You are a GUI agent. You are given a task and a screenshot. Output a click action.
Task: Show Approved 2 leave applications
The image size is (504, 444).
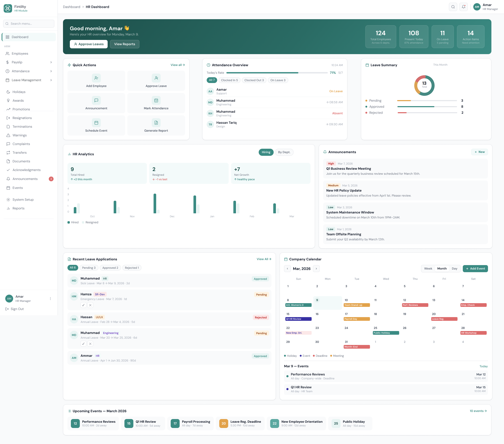pos(110,268)
